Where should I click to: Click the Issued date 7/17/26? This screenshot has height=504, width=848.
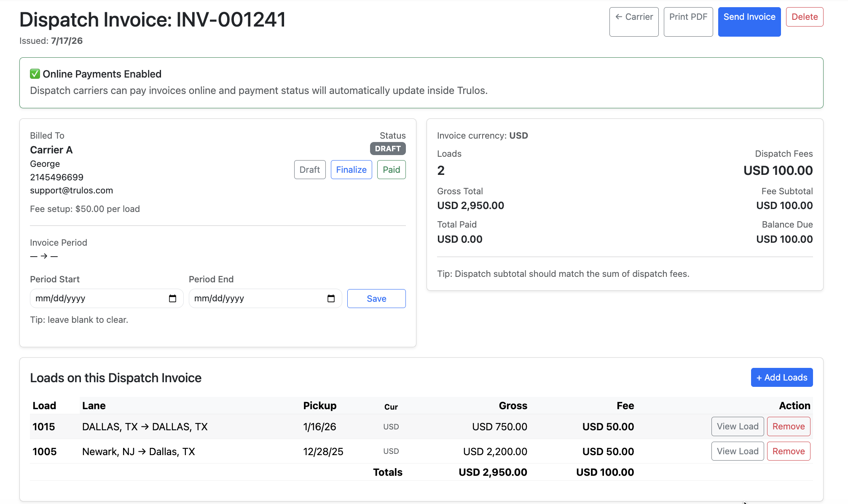(67, 41)
